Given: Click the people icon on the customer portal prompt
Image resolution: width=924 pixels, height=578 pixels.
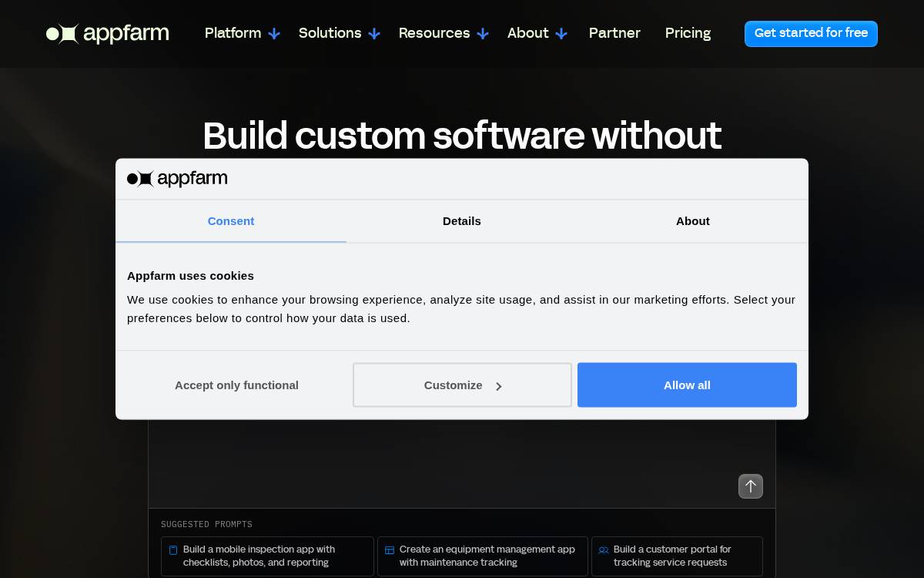Looking at the screenshot, I should point(604,550).
